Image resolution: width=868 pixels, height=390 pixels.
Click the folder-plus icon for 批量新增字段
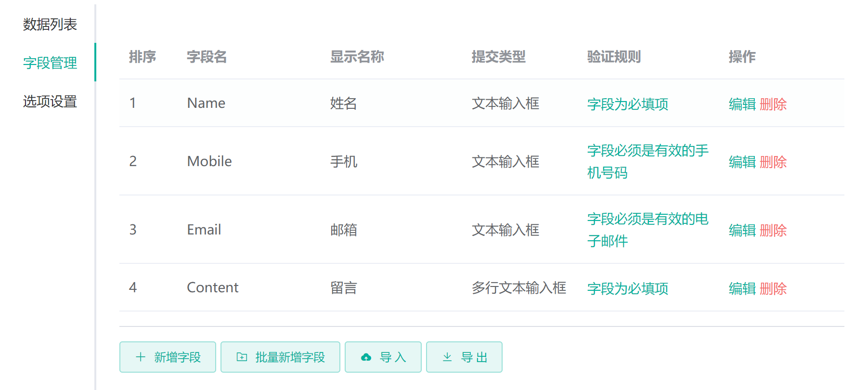(242, 357)
